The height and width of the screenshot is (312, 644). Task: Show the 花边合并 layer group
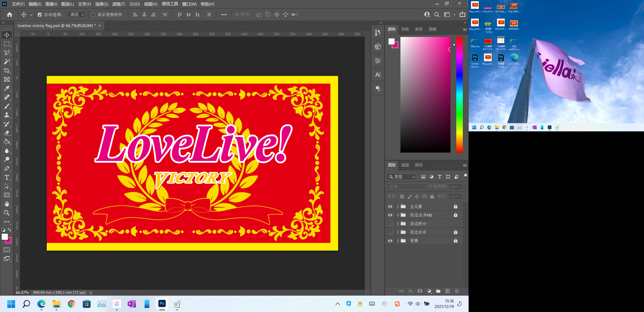pyautogui.click(x=390, y=232)
